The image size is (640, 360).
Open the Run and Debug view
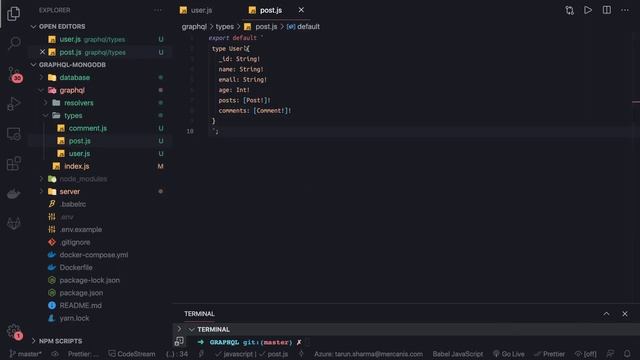(13, 104)
